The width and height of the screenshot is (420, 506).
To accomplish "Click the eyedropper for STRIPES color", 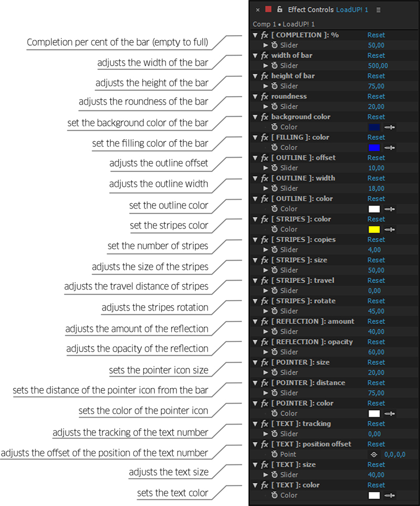I will pos(390,230).
